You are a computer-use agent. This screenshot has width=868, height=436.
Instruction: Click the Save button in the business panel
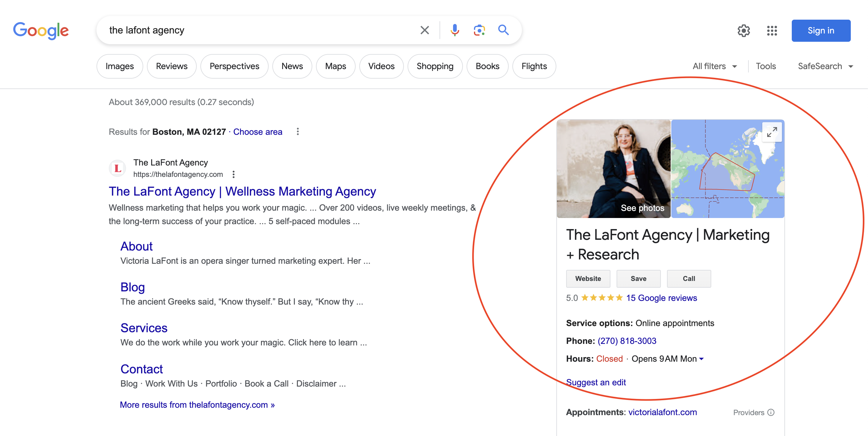coord(638,279)
